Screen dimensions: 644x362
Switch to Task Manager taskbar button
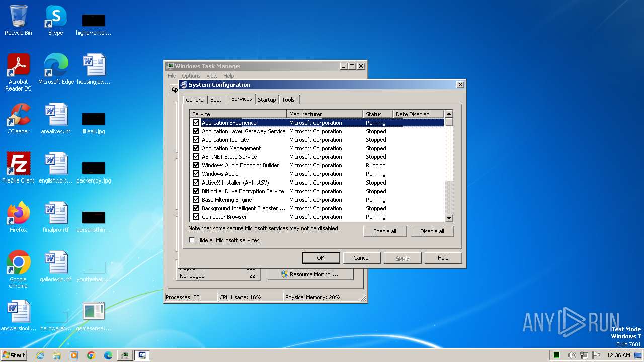[x=125, y=355]
